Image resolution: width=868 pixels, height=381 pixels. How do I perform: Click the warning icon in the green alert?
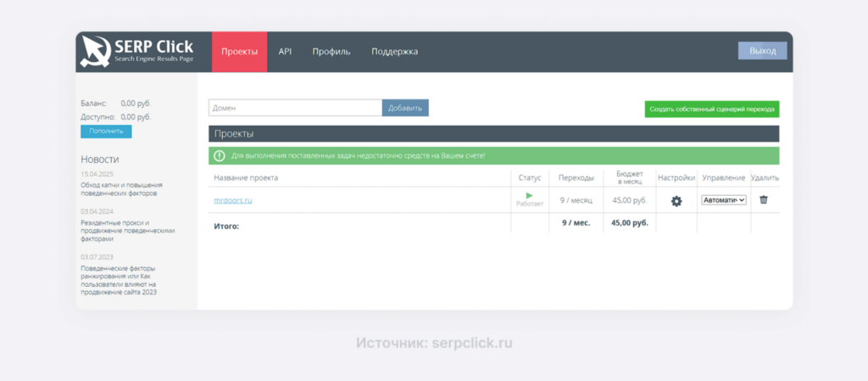(220, 156)
